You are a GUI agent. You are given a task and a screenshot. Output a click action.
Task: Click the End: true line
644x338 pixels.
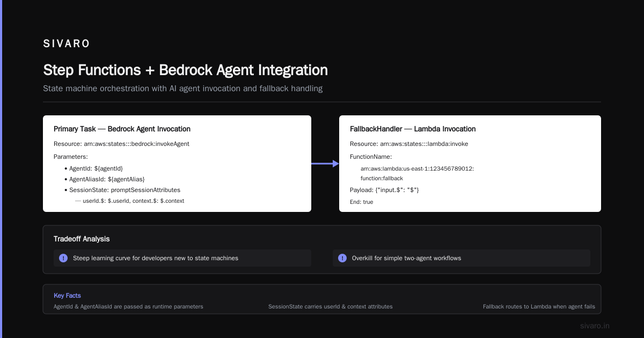[x=361, y=202]
